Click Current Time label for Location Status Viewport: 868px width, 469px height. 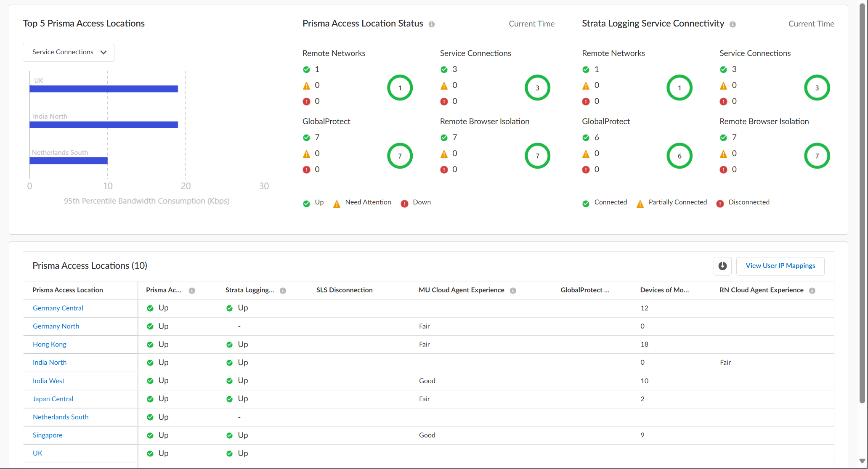pyautogui.click(x=531, y=24)
